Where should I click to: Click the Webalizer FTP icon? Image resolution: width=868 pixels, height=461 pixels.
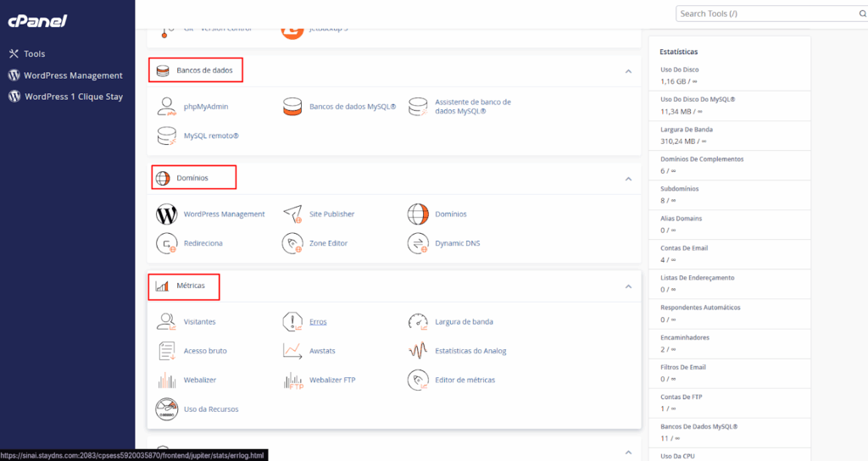tap(293, 380)
